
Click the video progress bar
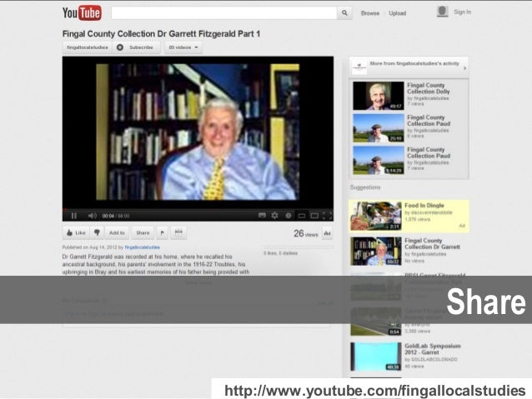point(198,210)
